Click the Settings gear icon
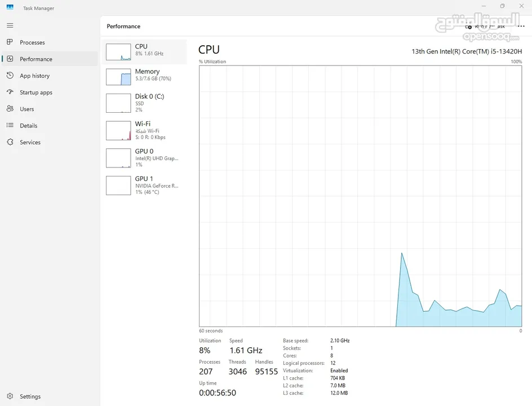 (x=10, y=396)
